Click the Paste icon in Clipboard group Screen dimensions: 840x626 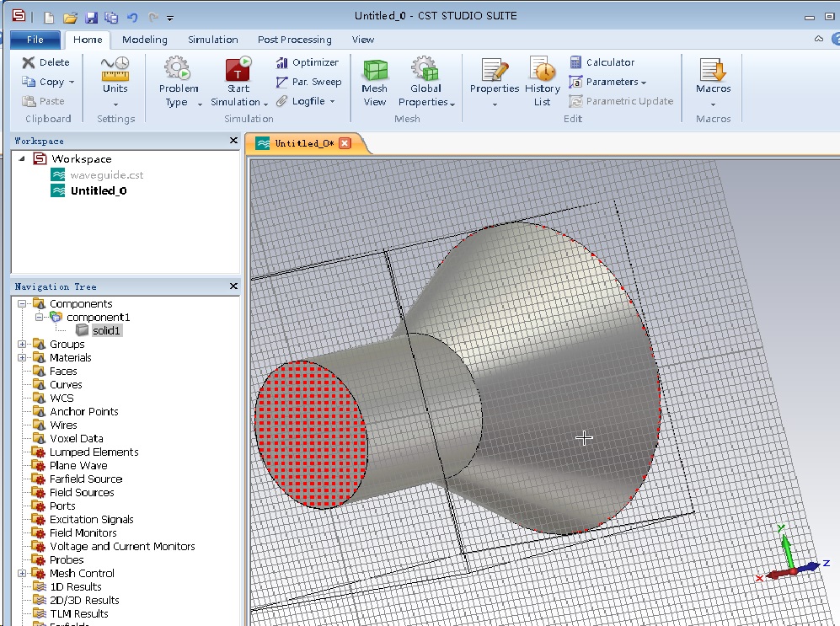coord(29,100)
